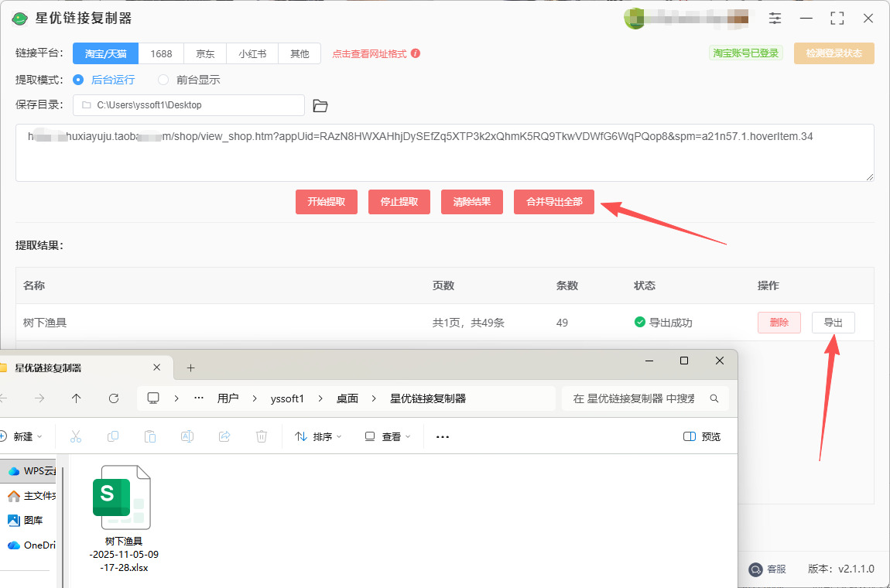Click the blurred user account avatar area
The width and height of the screenshot is (890, 588).
click(x=686, y=19)
